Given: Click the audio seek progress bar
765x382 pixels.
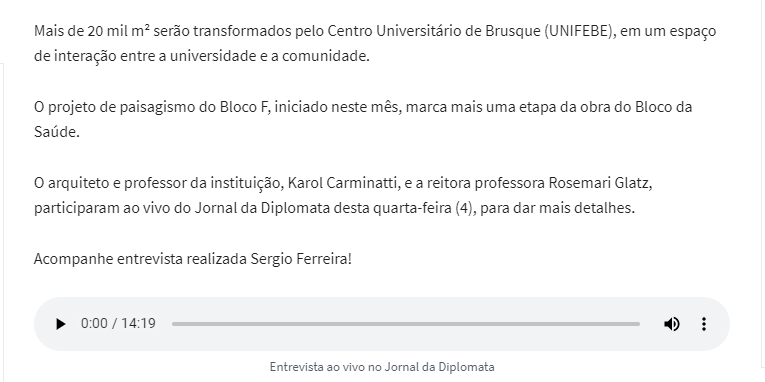Looking at the screenshot, I should point(405,324).
